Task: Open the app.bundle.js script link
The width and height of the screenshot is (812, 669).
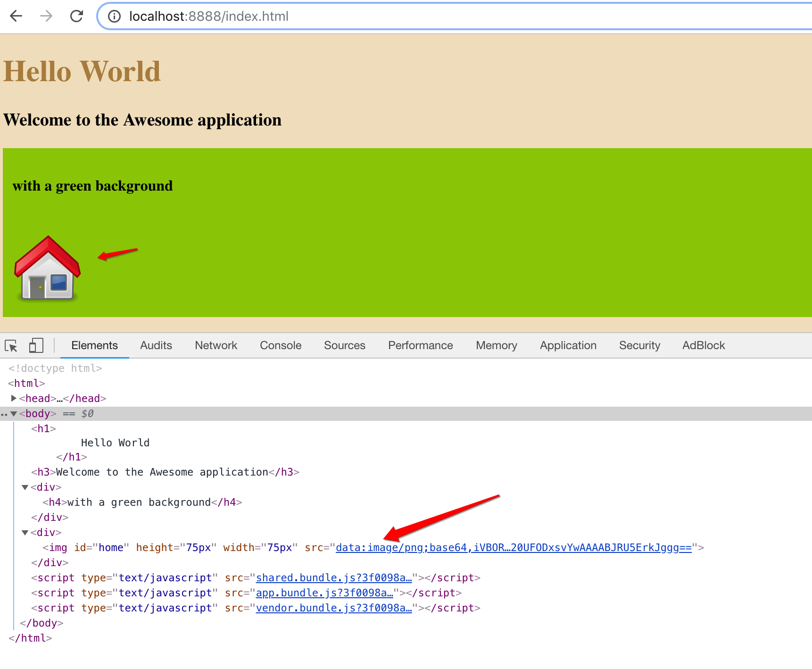Action: point(324,593)
